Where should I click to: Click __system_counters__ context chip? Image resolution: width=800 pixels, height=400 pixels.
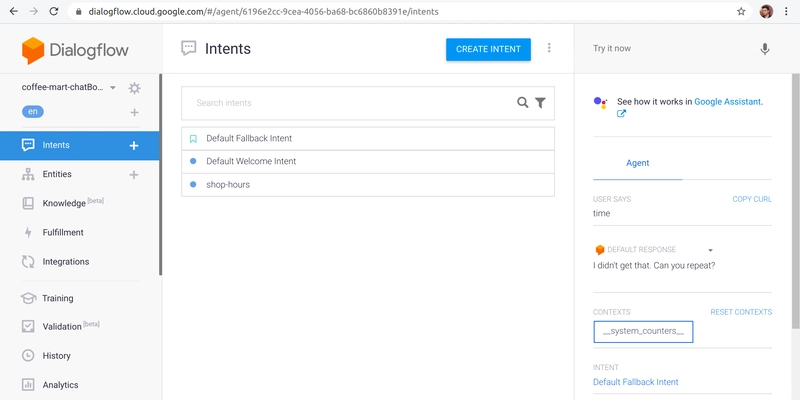tap(643, 332)
